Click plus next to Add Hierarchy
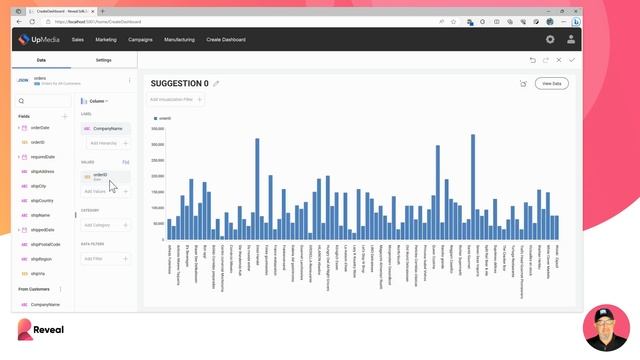The width and height of the screenshot is (640, 360). (126, 143)
